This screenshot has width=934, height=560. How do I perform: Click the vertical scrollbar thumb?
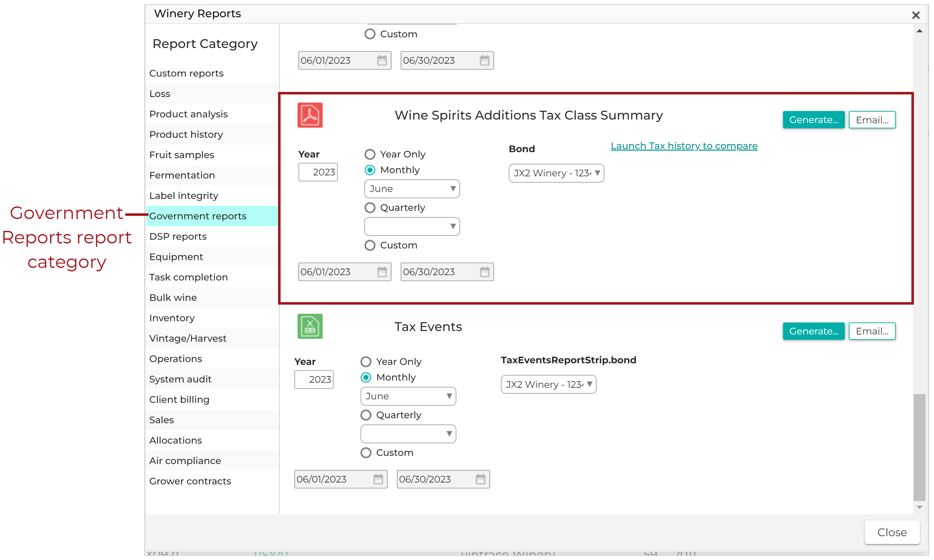(x=919, y=447)
